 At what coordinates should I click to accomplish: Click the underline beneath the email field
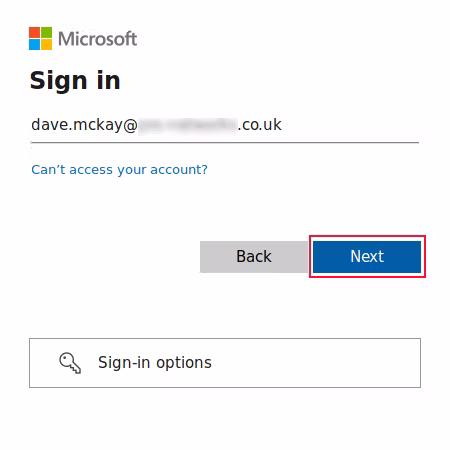[x=225, y=142]
